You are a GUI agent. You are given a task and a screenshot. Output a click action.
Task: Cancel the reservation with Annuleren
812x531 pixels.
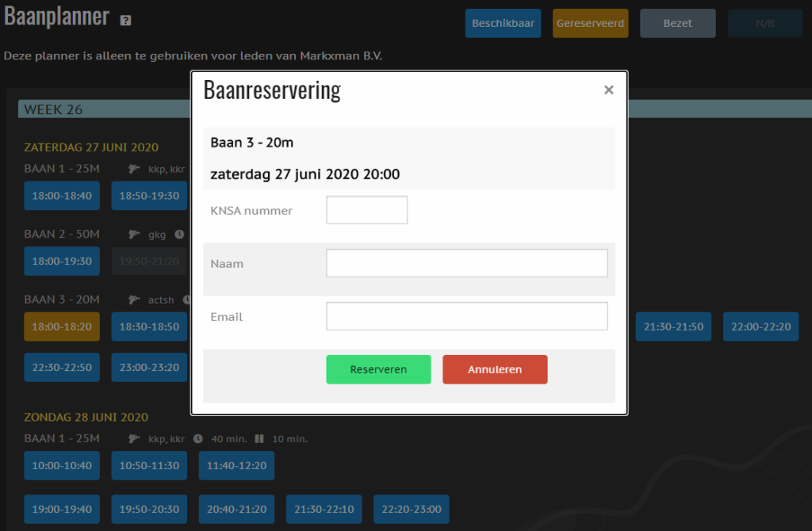coord(495,369)
